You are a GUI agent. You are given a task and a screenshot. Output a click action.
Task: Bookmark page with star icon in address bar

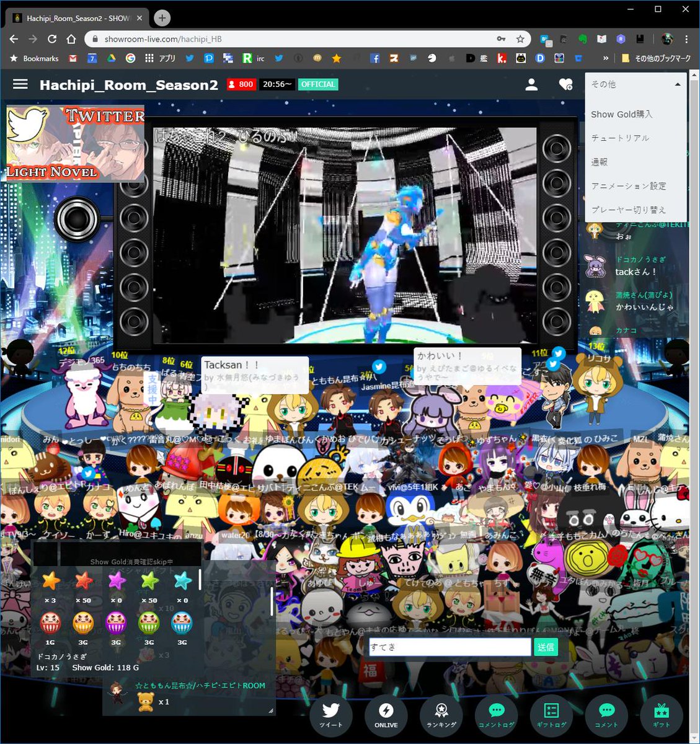[520, 39]
